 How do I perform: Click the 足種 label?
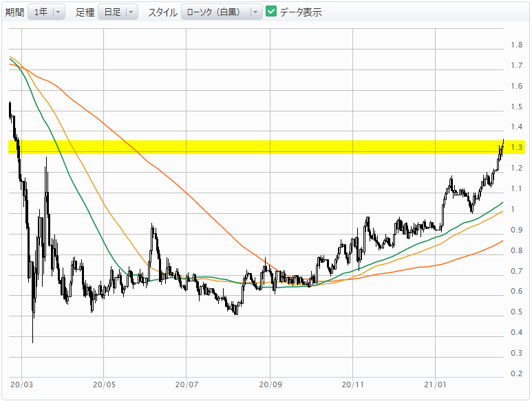(x=85, y=12)
